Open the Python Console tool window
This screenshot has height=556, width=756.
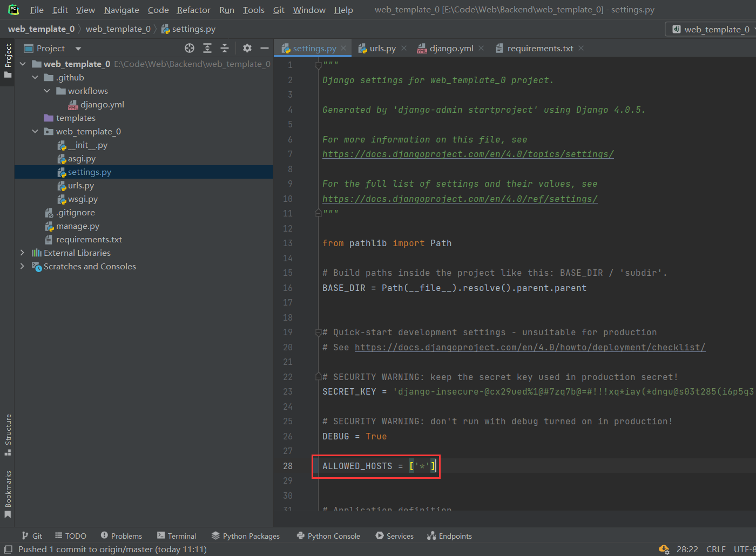tap(328, 536)
